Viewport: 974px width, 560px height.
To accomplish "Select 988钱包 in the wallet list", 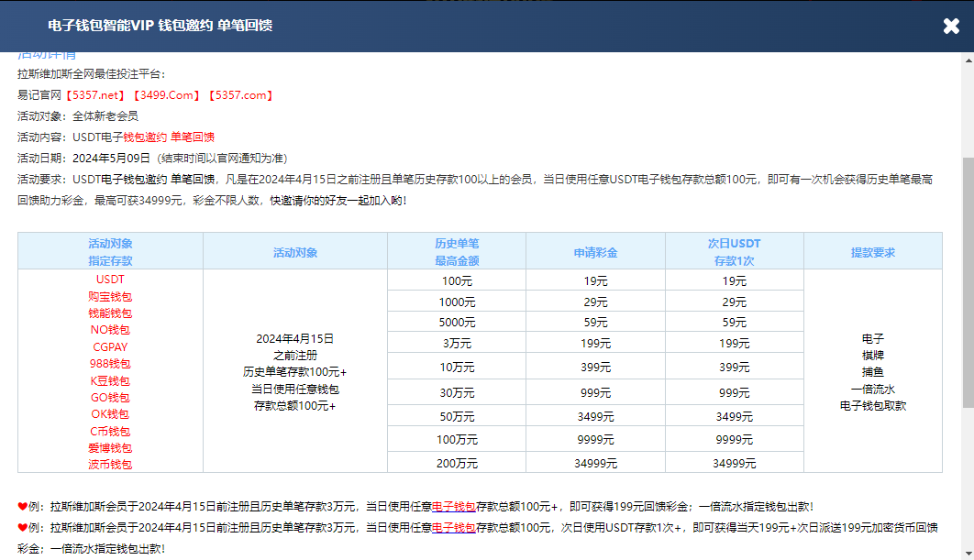I will (110, 364).
